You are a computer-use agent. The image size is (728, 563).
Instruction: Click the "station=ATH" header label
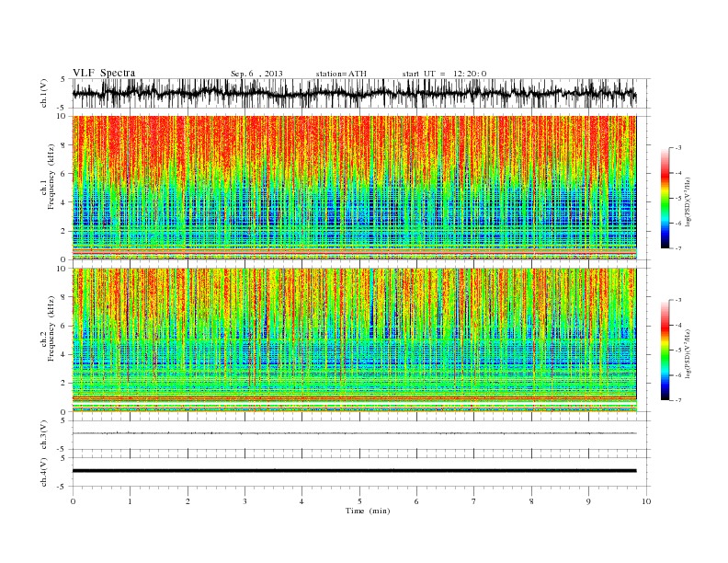pos(341,74)
